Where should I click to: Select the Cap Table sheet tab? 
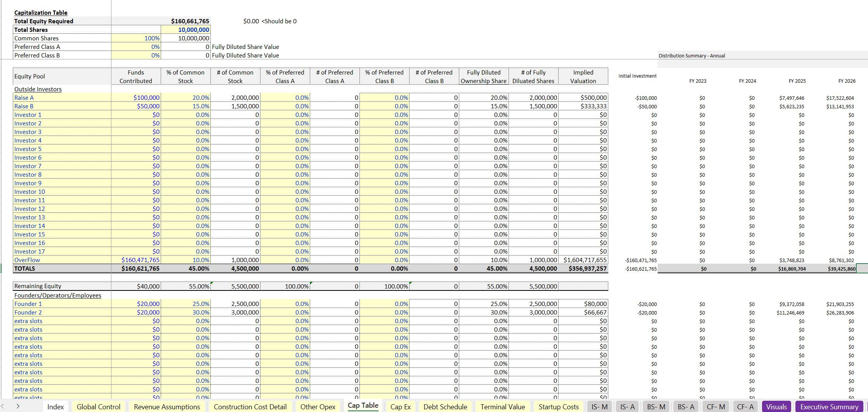[362, 406]
